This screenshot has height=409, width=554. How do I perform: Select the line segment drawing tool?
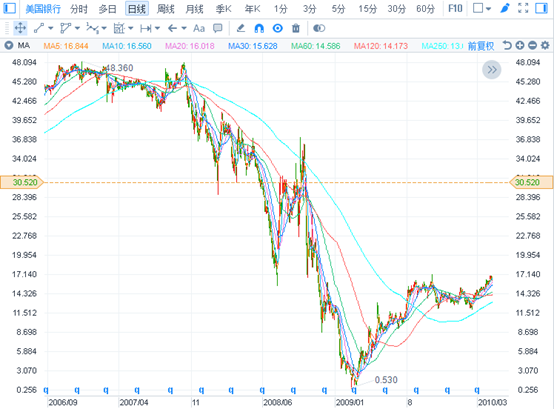point(39,28)
